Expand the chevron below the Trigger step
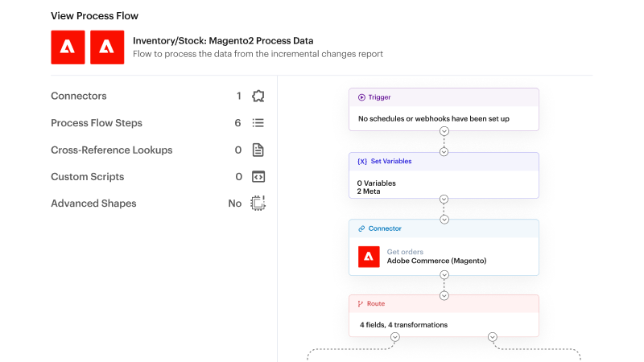Screen dimensions: 644x362 (x=444, y=130)
